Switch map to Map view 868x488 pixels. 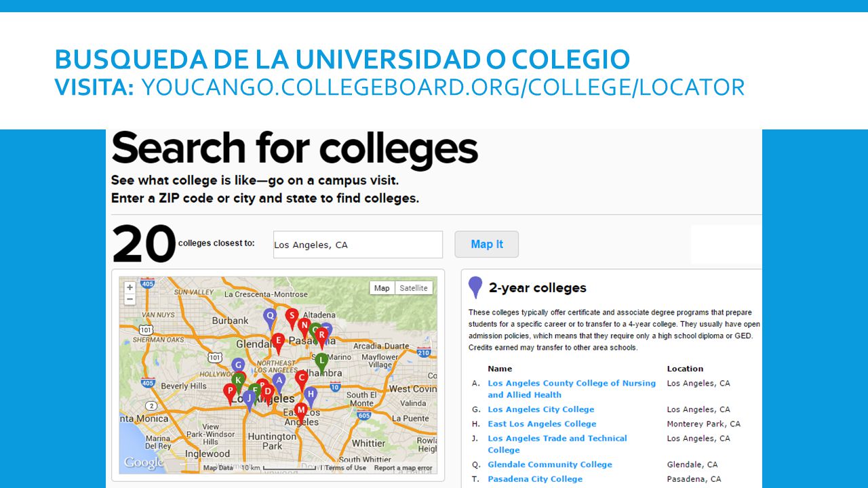click(x=382, y=288)
